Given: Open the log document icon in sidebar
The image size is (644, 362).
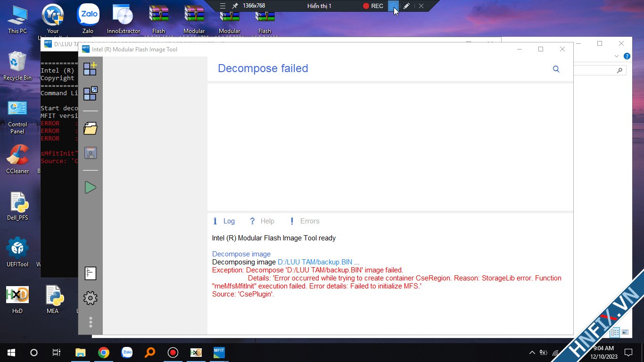Looking at the screenshot, I should click(x=90, y=273).
